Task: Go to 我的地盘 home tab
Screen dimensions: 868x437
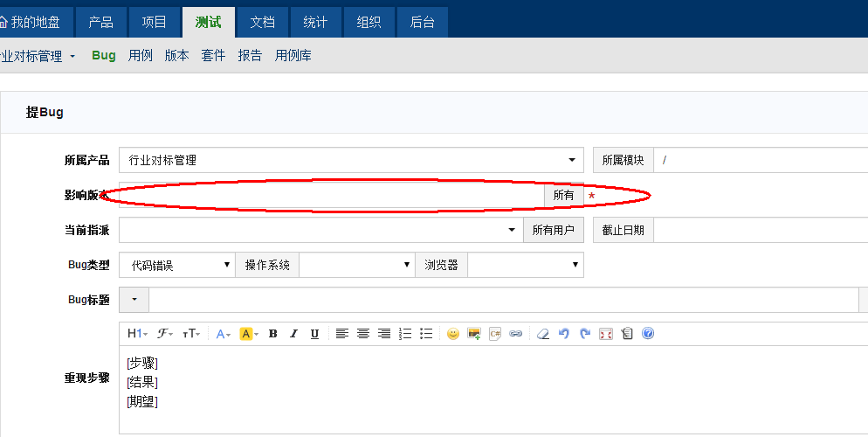Action: point(36,22)
